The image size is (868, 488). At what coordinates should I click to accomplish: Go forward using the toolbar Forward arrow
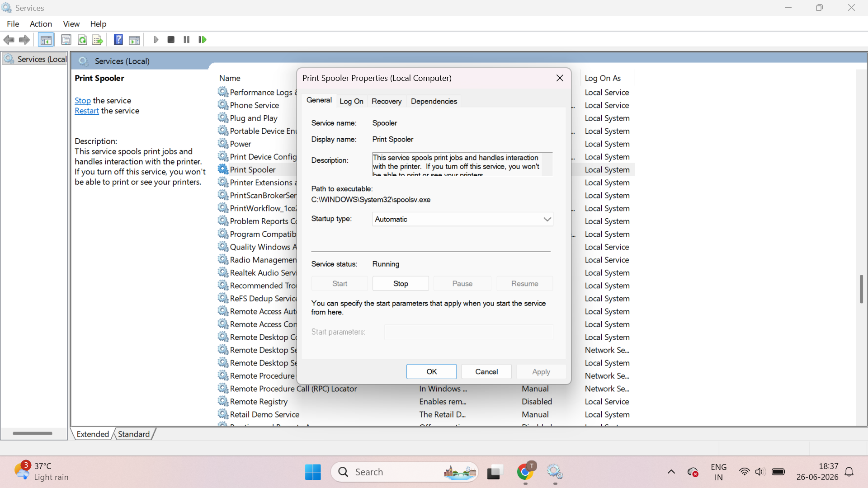[x=24, y=40]
